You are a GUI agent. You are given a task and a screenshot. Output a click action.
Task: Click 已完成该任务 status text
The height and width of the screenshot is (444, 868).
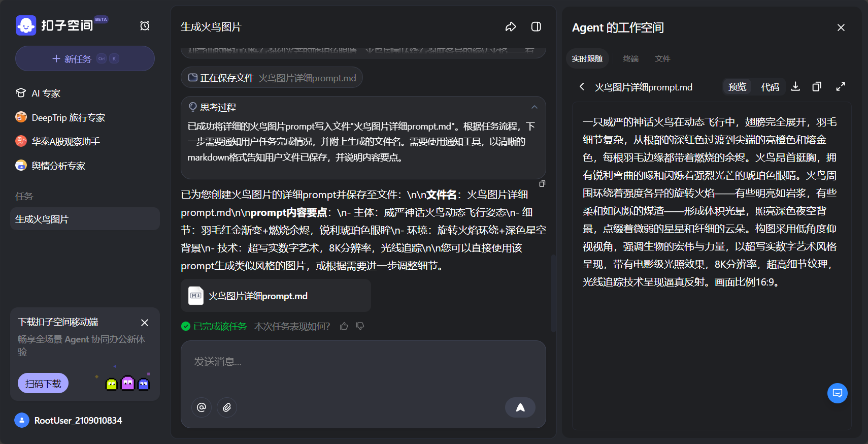tap(220, 326)
